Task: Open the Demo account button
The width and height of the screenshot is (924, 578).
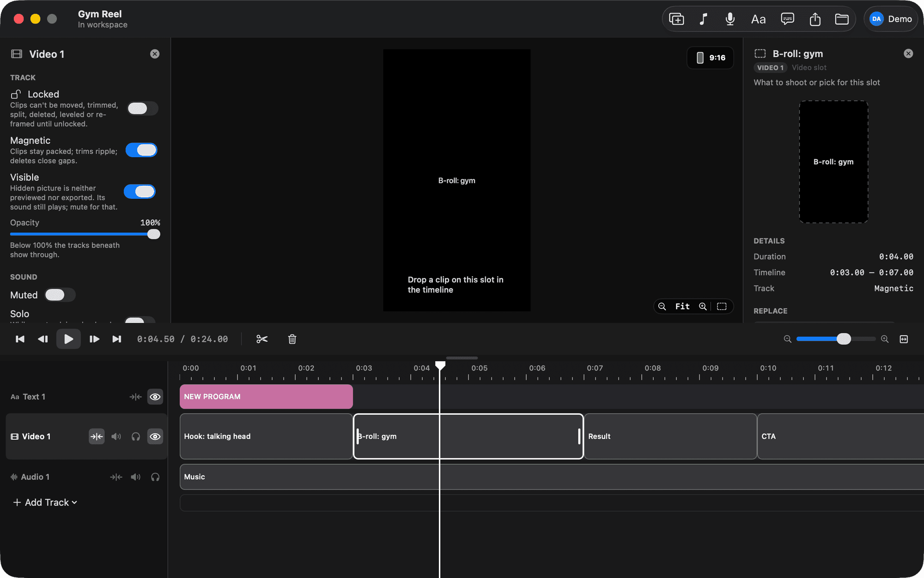Action: tap(891, 19)
